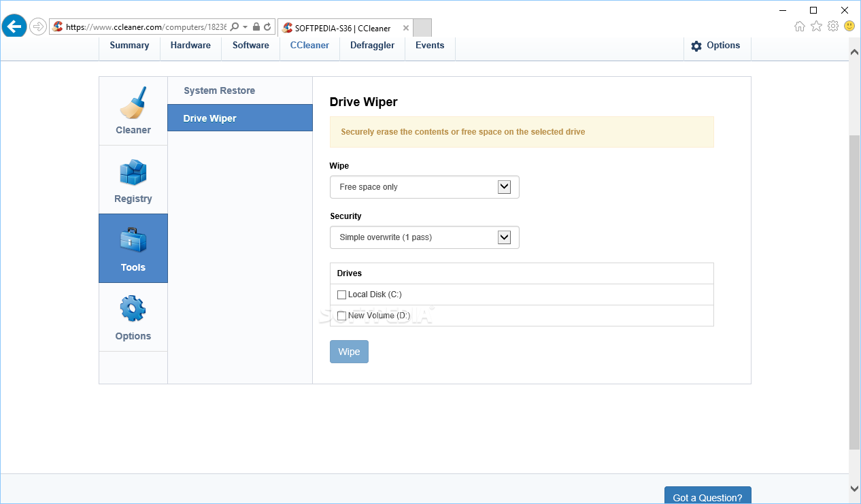Open the address bar dropdown arrow
This screenshot has height=504, width=861.
[x=246, y=27]
